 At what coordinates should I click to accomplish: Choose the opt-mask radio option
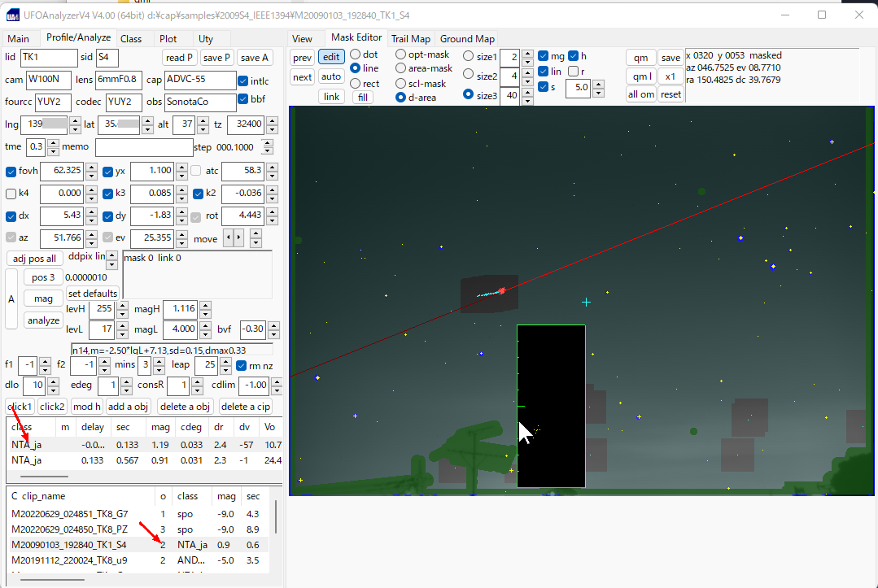pos(401,55)
